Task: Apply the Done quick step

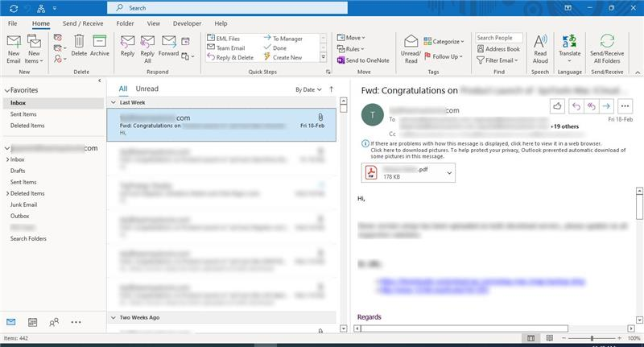Action: tap(275, 48)
